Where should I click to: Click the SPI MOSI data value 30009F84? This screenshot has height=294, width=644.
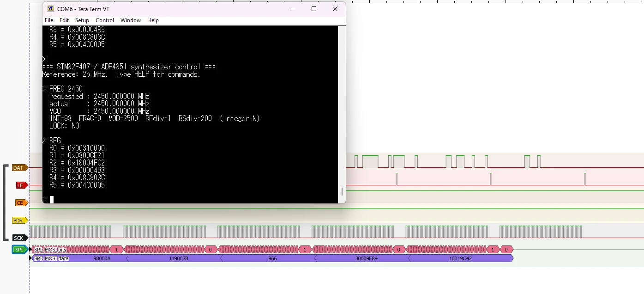click(367, 258)
